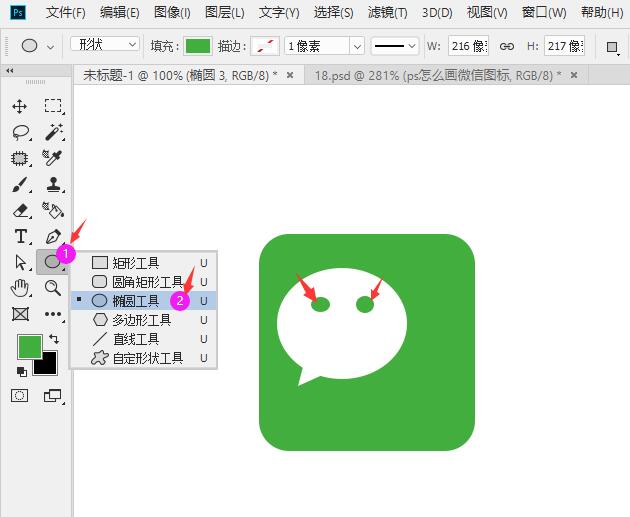Select the Hand tool
630x517 pixels.
pos(20,288)
